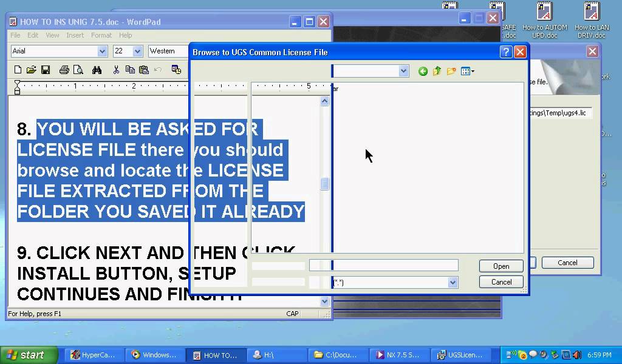Click the Windows start button
The image size is (622, 364).
[28, 355]
